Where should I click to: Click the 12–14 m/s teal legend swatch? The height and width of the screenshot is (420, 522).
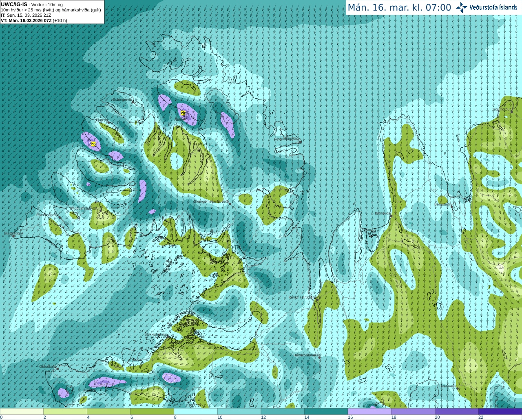pos(283,411)
